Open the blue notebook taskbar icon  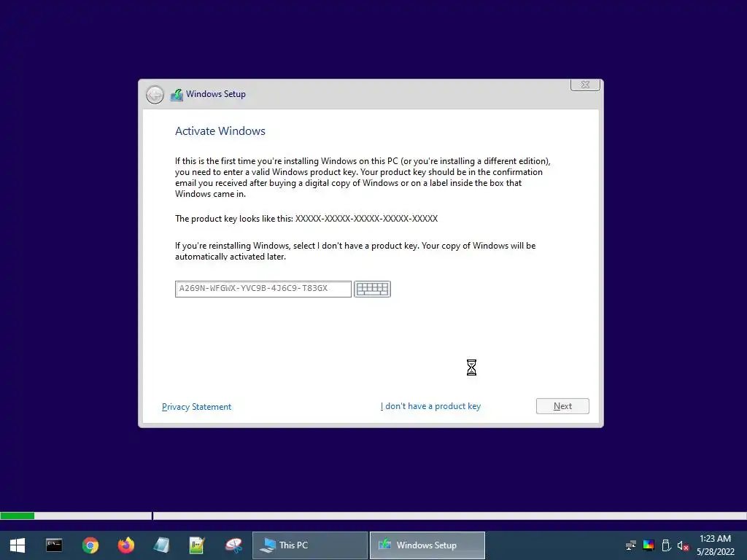point(161,545)
